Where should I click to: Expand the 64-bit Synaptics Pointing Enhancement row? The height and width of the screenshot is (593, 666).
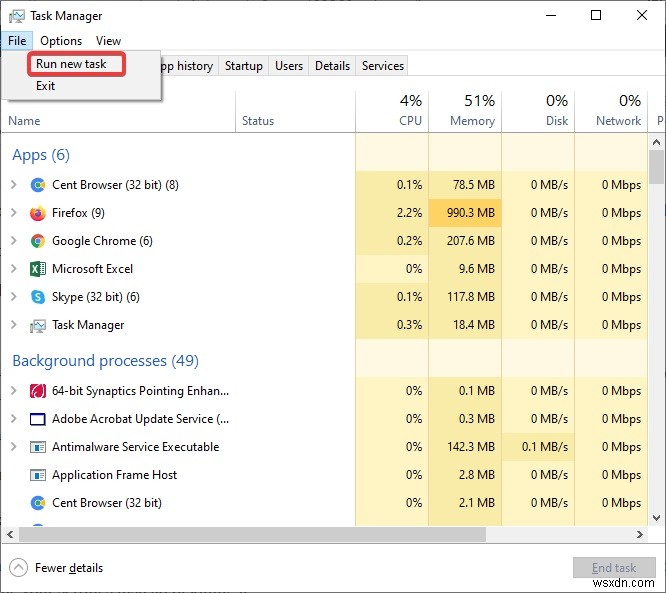click(14, 390)
